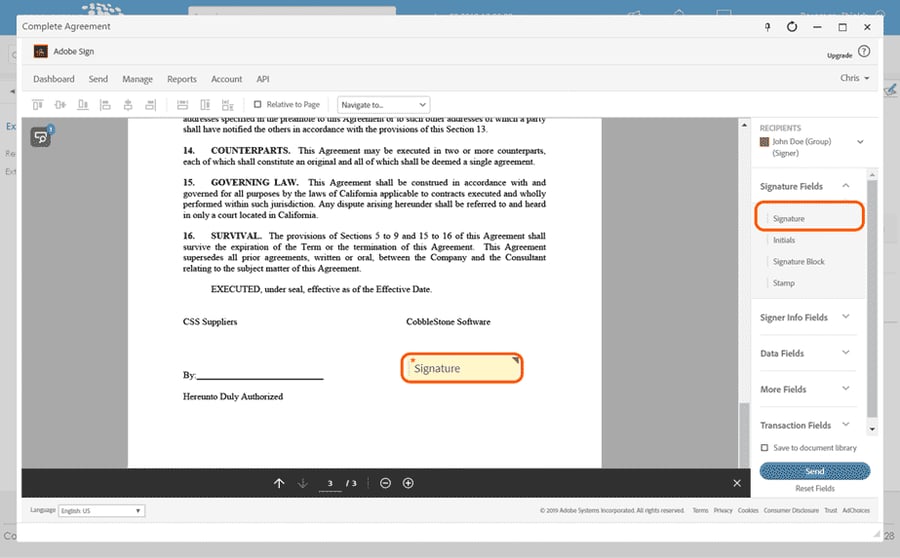This screenshot has width=900, height=558.
Task: Click the pin icon in title bar
Action: 767,27
